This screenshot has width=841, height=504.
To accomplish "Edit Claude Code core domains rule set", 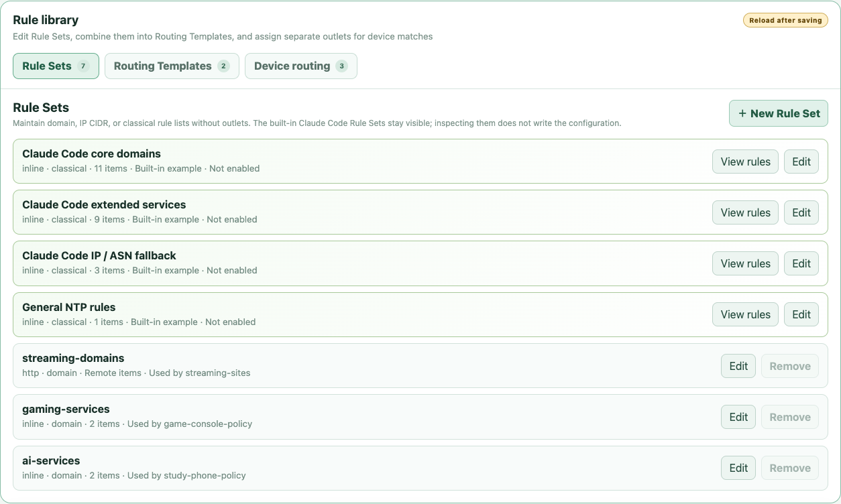I will (x=801, y=162).
